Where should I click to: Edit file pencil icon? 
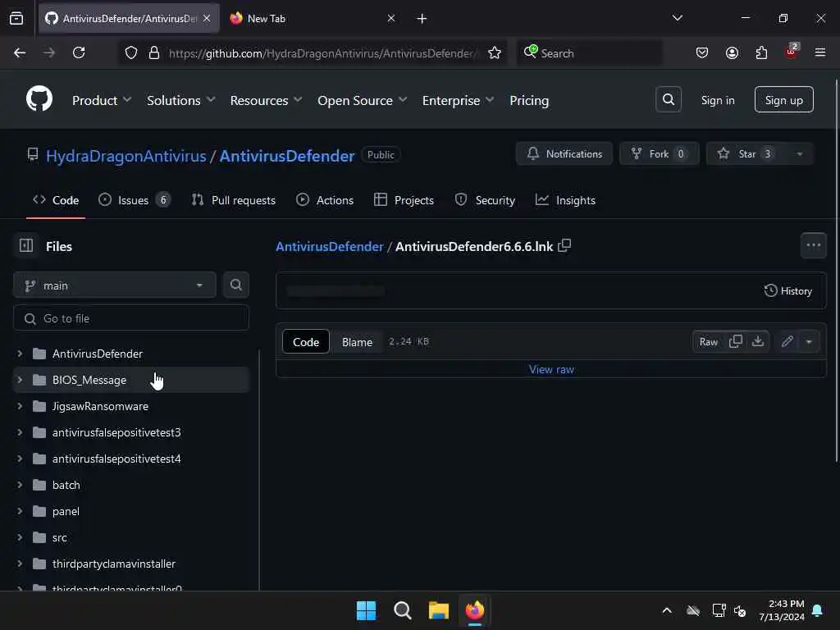tap(787, 341)
